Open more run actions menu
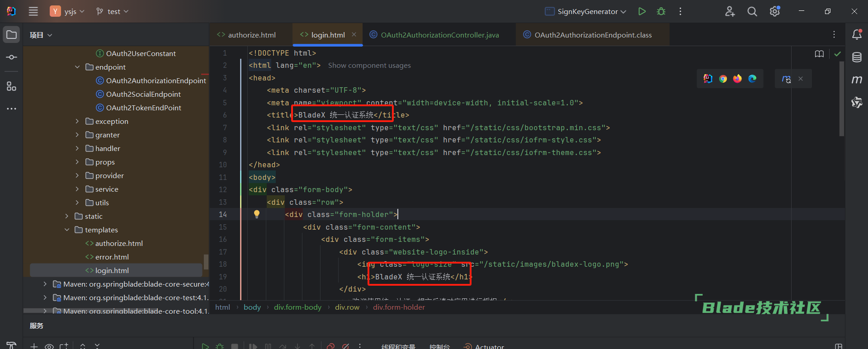Screen dimensions: 868x349 (680, 11)
